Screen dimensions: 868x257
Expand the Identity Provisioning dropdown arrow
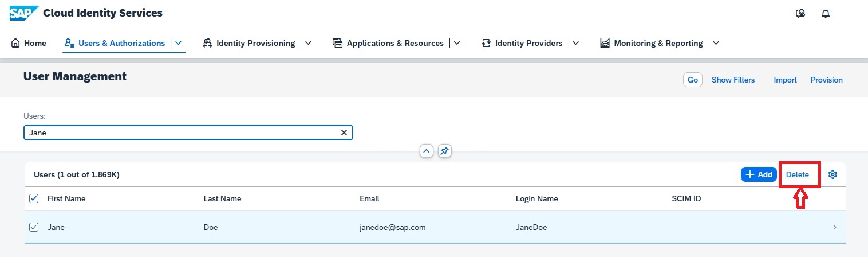[x=308, y=43]
